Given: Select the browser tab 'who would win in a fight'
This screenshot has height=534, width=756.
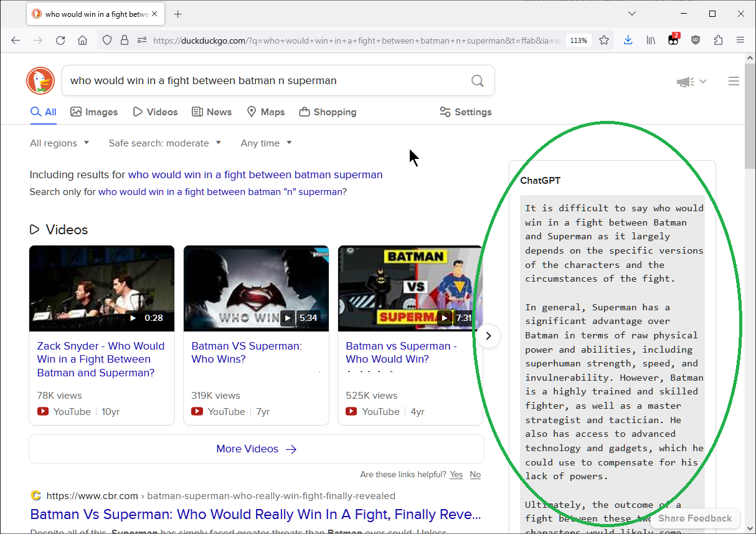Looking at the screenshot, I should click(x=97, y=14).
